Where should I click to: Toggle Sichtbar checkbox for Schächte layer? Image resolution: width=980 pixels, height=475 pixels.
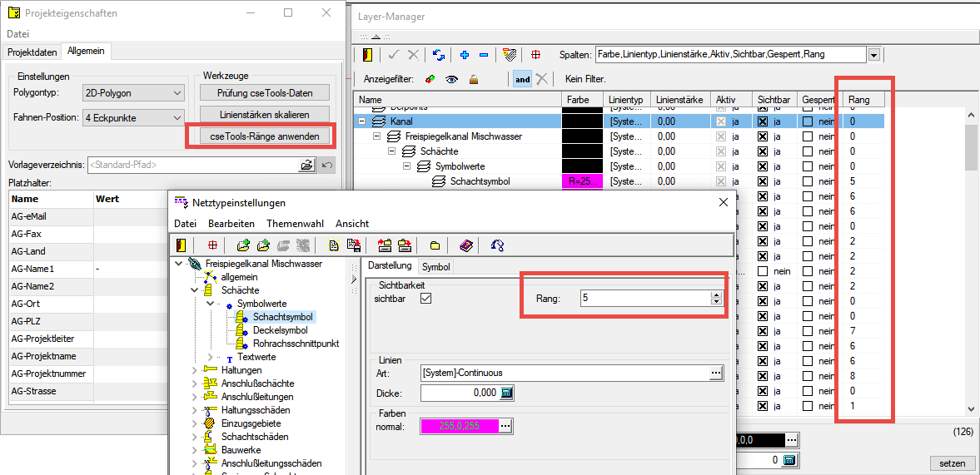761,151
